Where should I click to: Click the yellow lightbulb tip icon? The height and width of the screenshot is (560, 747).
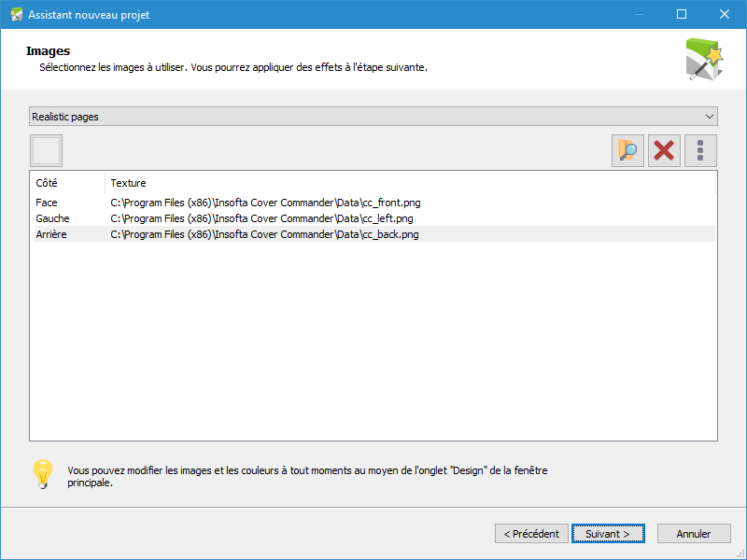(43, 474)
